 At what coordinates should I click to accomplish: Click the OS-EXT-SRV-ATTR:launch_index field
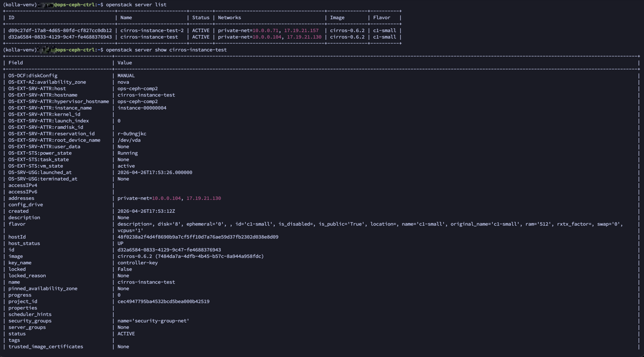tap(47, 121)
